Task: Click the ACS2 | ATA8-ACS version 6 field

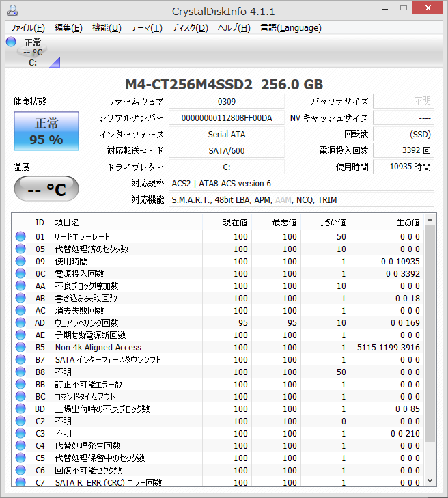Action: click(x=301, y=184)
